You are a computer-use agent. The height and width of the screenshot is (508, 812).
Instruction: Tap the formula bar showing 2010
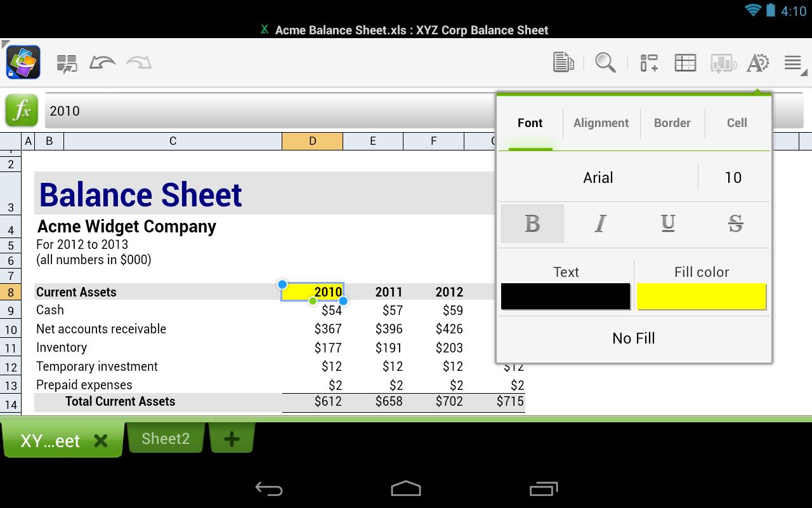point(270,110)
